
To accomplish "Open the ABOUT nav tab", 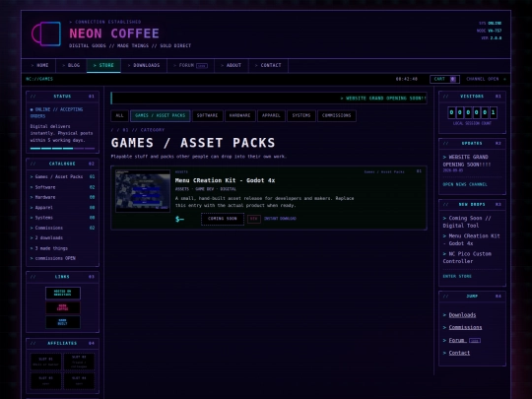I will point(232,65).
